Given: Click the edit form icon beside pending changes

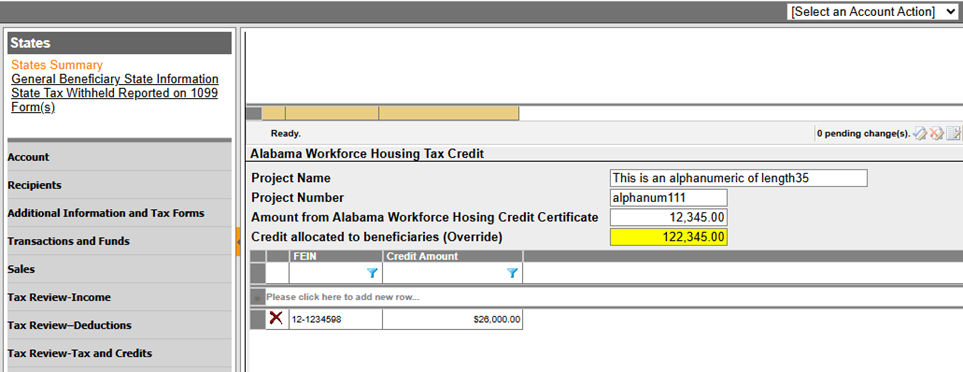Looking at the screenshot, I should pos(953,133).
